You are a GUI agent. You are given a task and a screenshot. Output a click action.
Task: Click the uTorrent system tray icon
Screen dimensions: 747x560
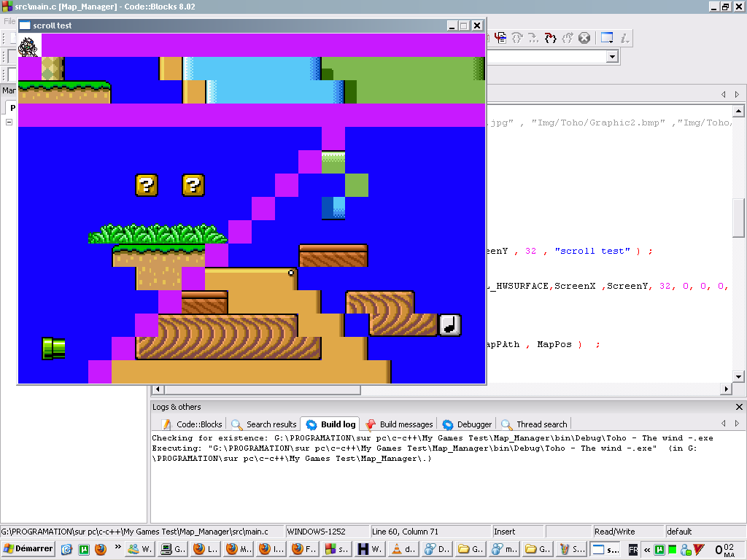click(659, 550)
